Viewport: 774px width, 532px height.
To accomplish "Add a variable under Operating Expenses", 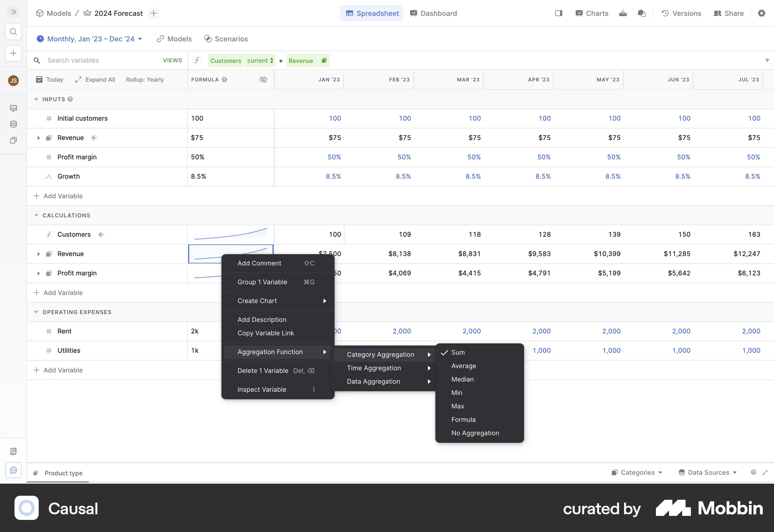I will click(63, 370).
